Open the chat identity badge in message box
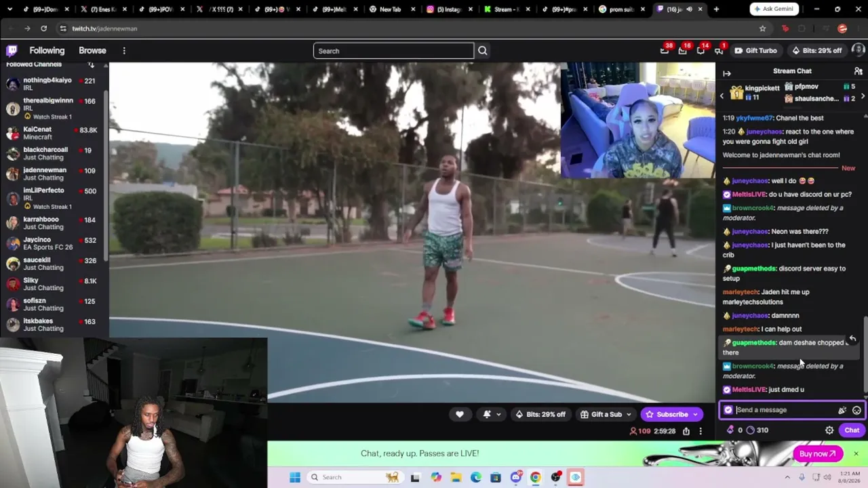This screenshot has width=868, height=488. pos(728,410)
